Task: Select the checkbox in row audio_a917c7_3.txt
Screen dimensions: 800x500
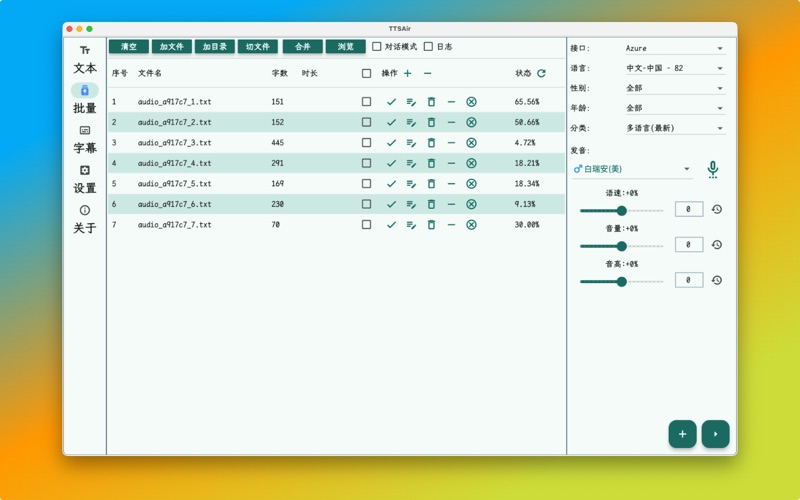Action: [x=366, y=143]
